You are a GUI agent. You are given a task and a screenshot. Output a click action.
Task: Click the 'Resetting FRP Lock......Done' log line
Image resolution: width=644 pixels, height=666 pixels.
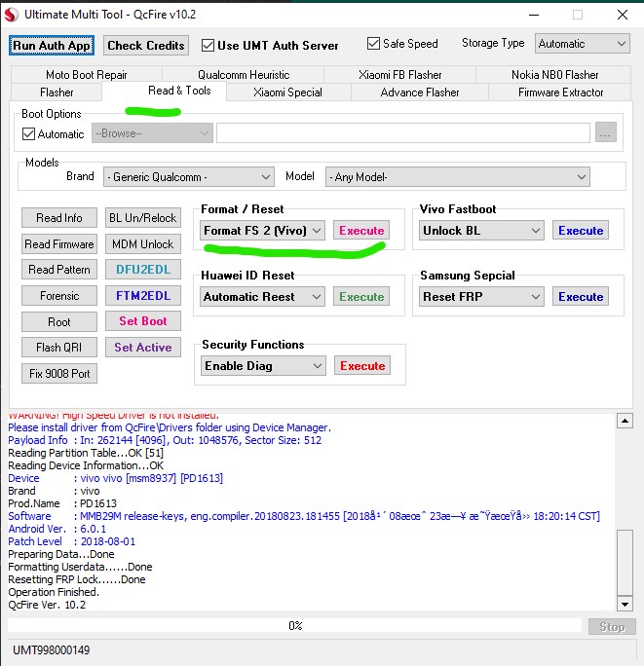click(x=77, y=579)
